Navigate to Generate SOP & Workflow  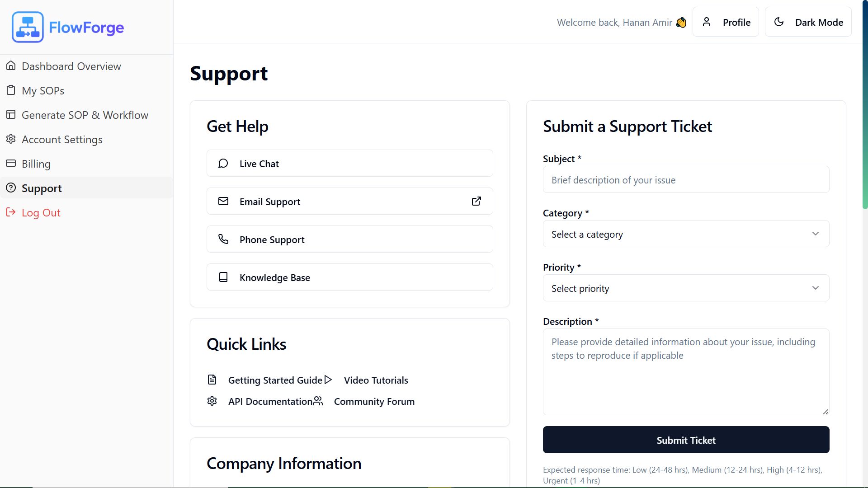click(x=85, y=115)
